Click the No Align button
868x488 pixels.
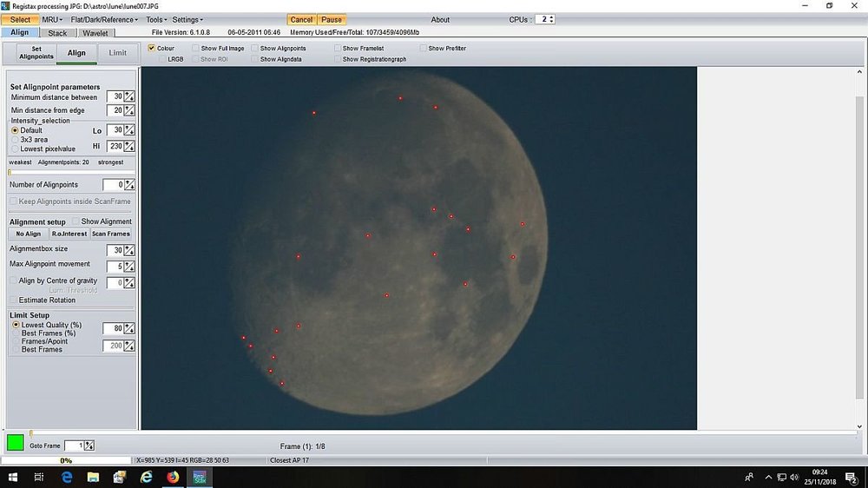click(29, 234)
